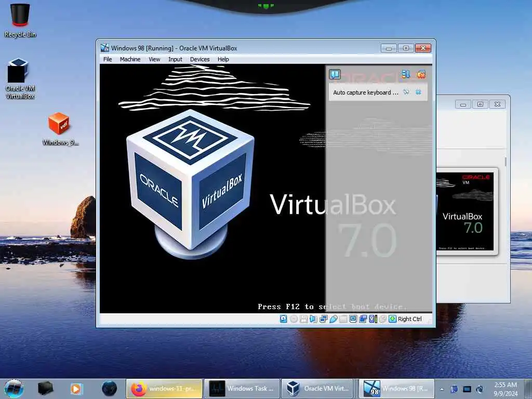Viewport: 532px width, 399px height.
Task: Click the floppy disk status bar icon
Action: point(303,319)
